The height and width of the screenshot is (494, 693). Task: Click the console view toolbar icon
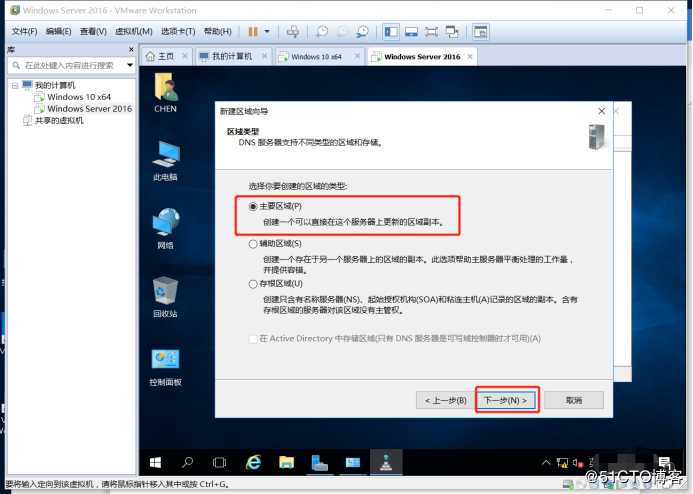coord(411,32)
